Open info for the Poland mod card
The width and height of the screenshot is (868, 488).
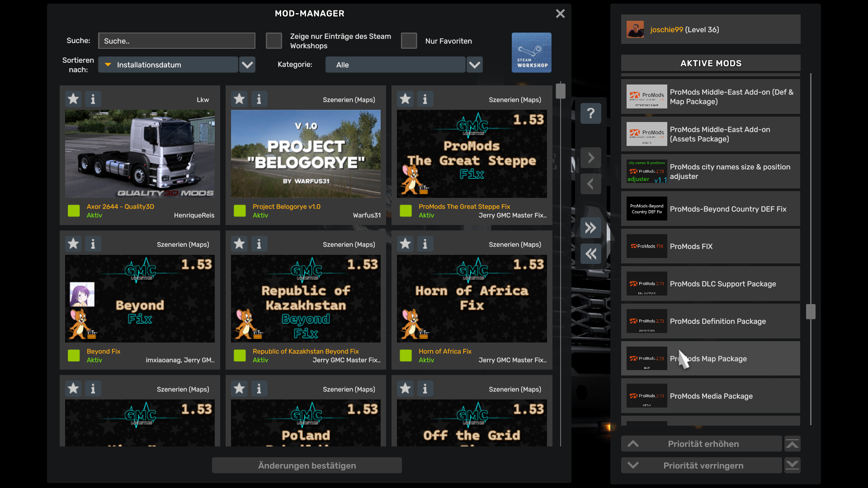[x=259, y=389]
